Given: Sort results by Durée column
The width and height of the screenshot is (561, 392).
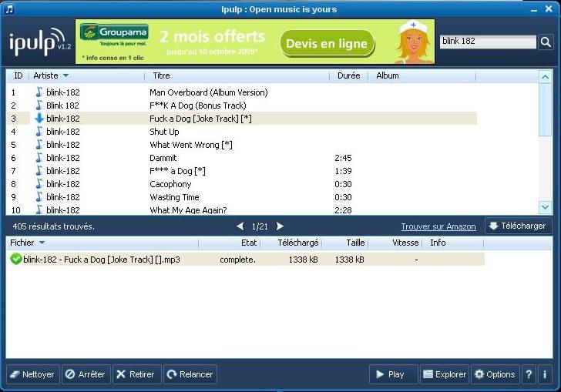Looking at the screenshot, I should pos(349,75).
